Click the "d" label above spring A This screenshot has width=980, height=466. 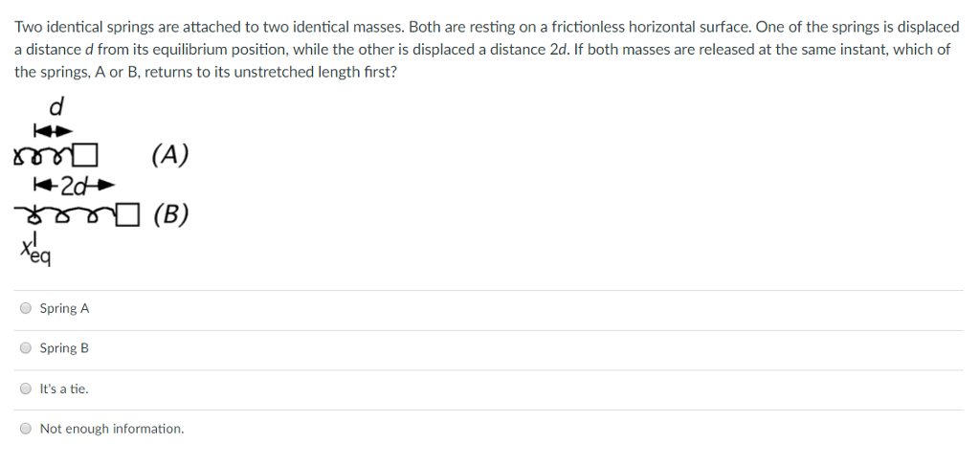coord(56,104)
